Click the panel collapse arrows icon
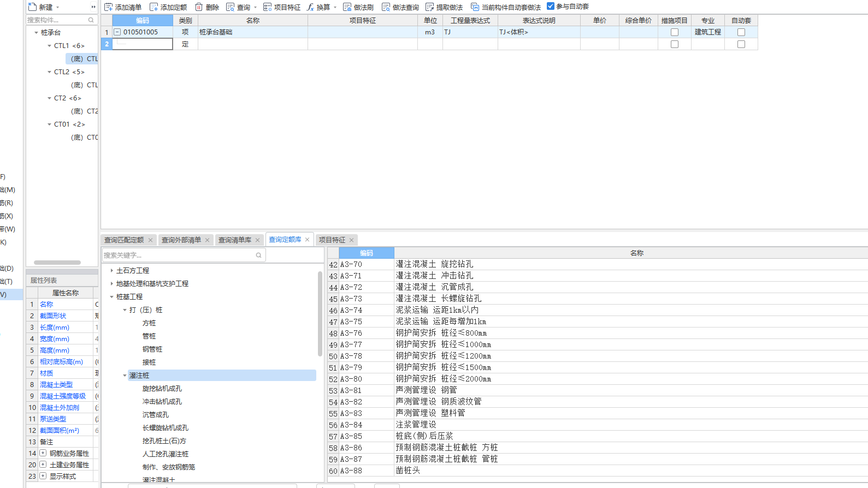 point(93,7)
